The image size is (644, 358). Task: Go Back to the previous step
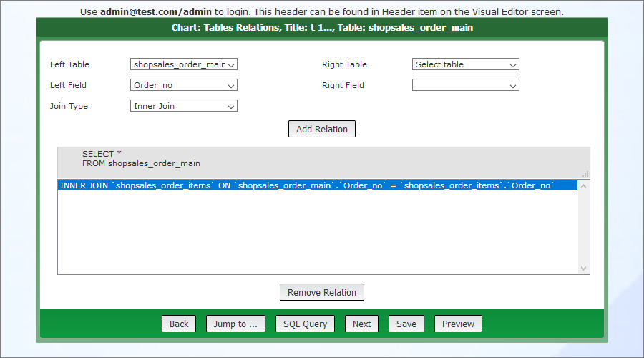click(179, 324)
